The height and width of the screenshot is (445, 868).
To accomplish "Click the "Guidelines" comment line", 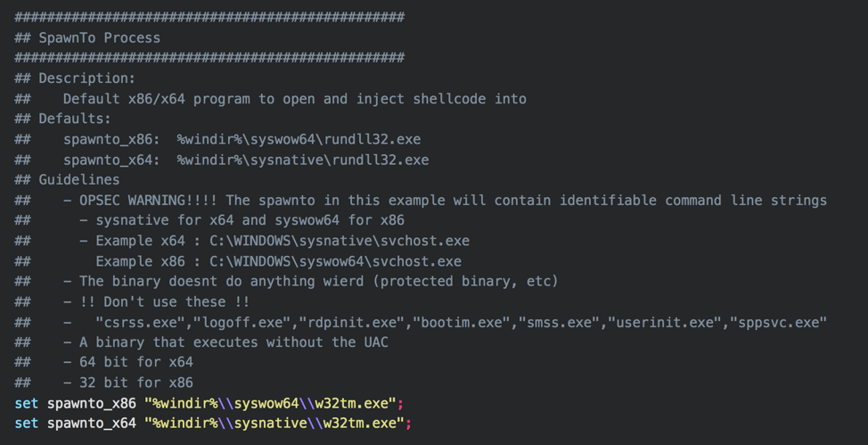I will (x=78, y=180).
